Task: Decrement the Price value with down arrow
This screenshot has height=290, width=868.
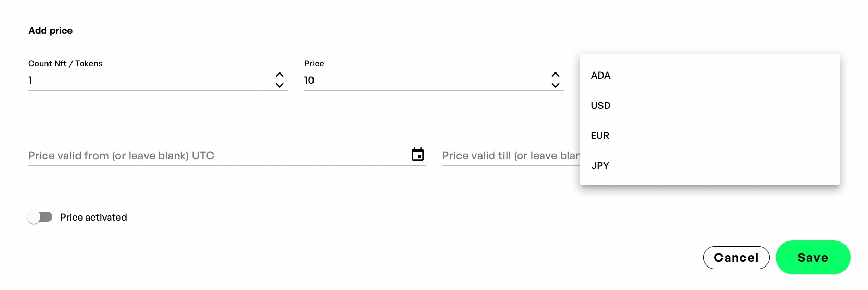Action: 556,85
